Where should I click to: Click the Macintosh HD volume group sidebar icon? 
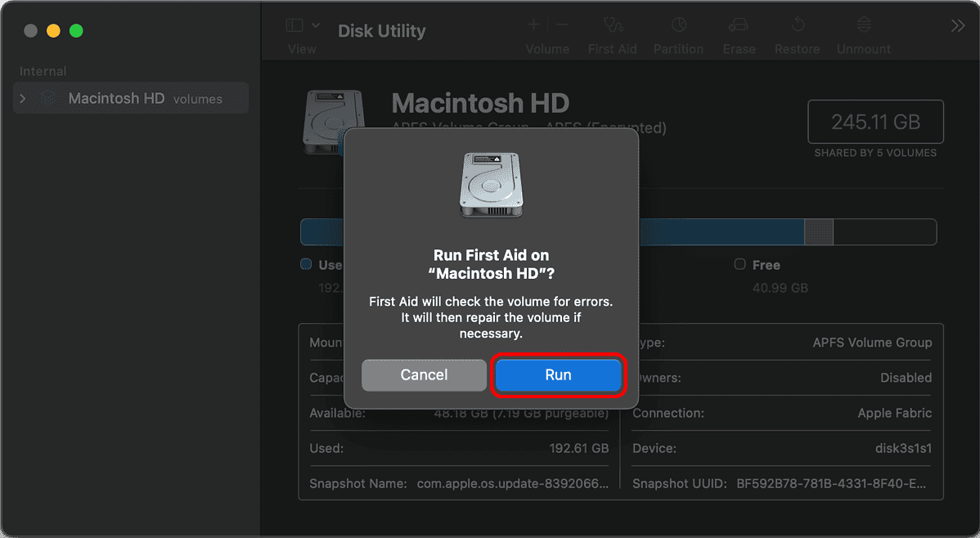click(47, 98)
